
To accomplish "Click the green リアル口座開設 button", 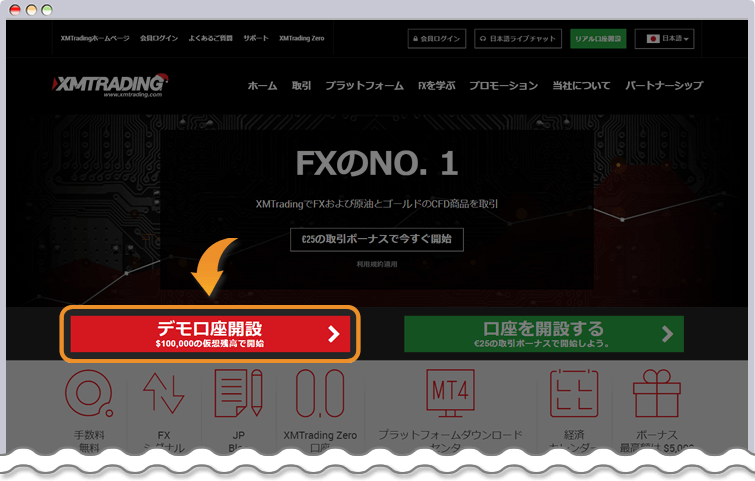I will pos(598,39).
